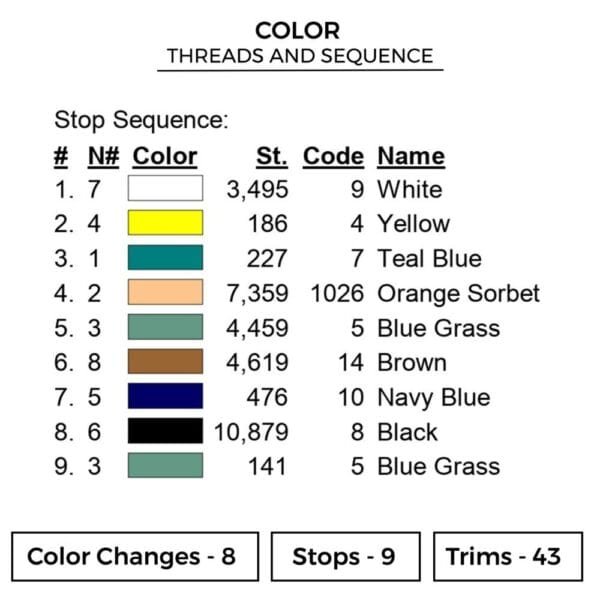Screen dimensions: 600x600
Task: Click the Stops - 9 box
Action: tap(344, 557)
